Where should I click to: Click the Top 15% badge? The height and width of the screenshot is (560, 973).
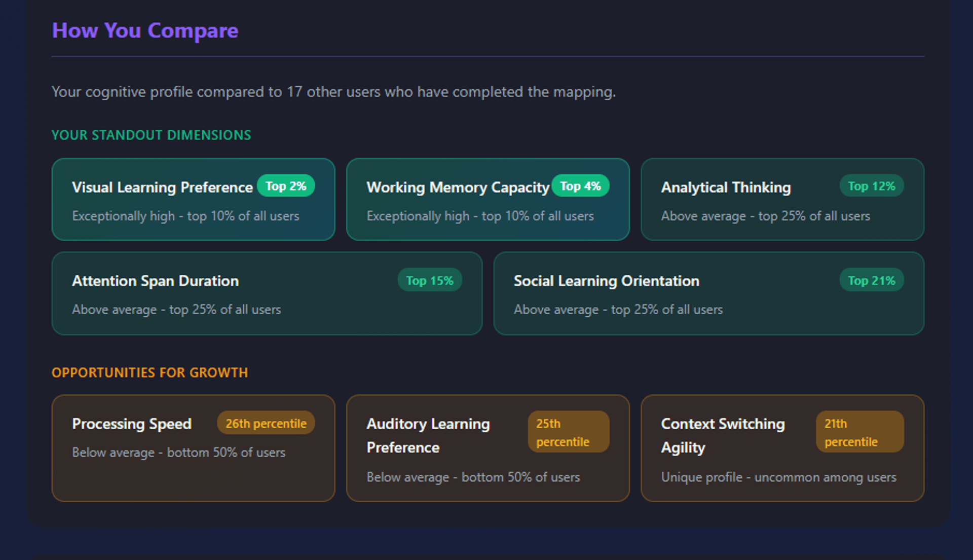tap(429, 281)
